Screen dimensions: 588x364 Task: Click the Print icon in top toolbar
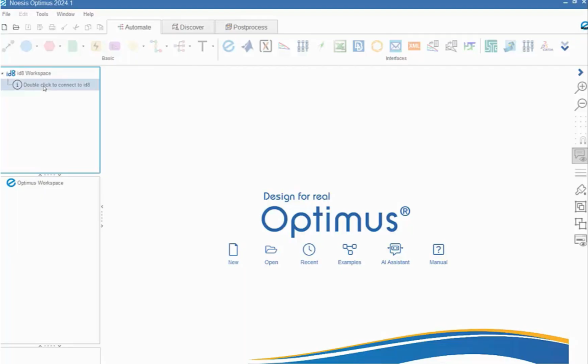point(52,28)
